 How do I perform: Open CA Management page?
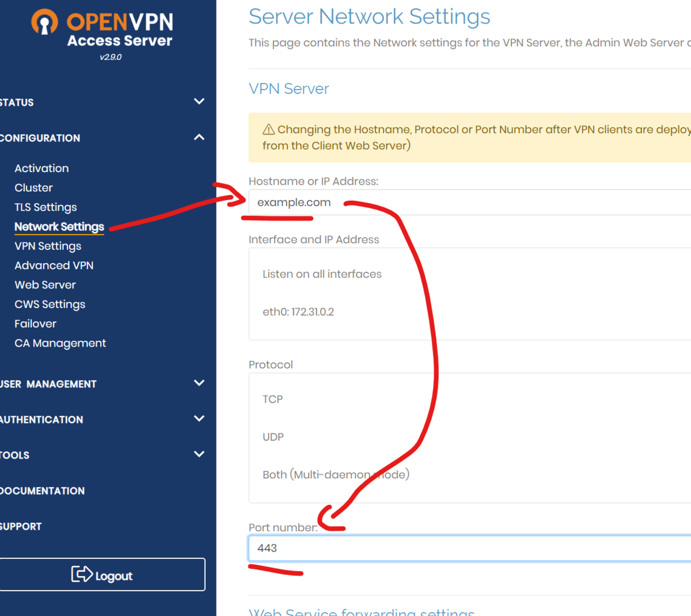(60, 343)
